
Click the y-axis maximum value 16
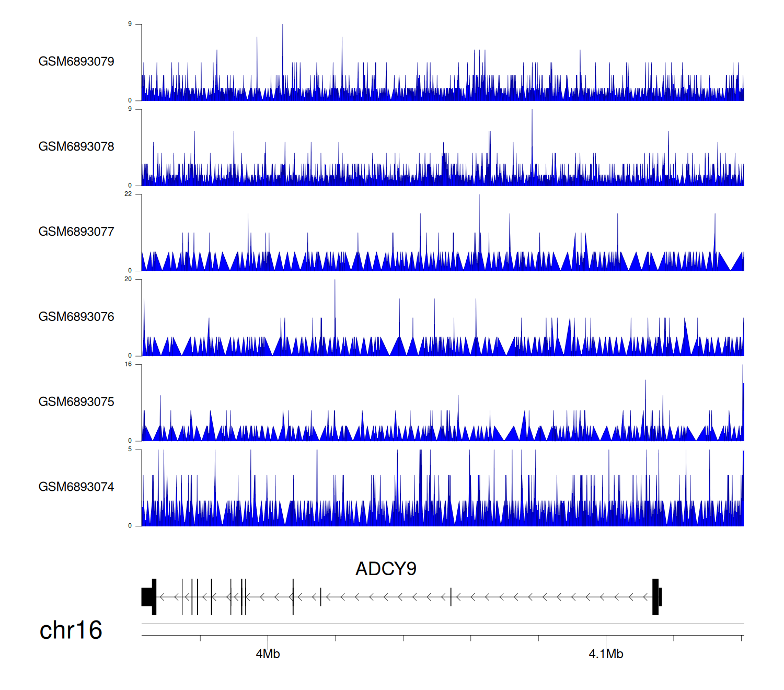coord(128,364)
